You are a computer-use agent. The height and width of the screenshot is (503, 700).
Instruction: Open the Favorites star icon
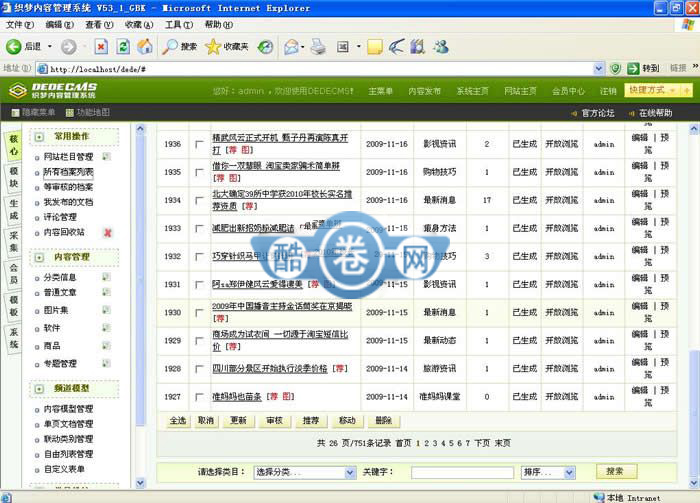pos(213,46)
